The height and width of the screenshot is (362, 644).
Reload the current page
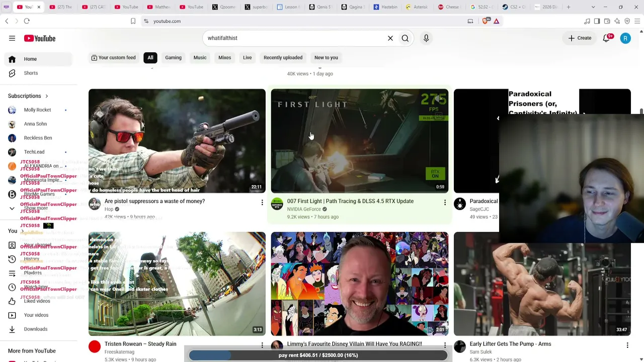tap(27, 21)
